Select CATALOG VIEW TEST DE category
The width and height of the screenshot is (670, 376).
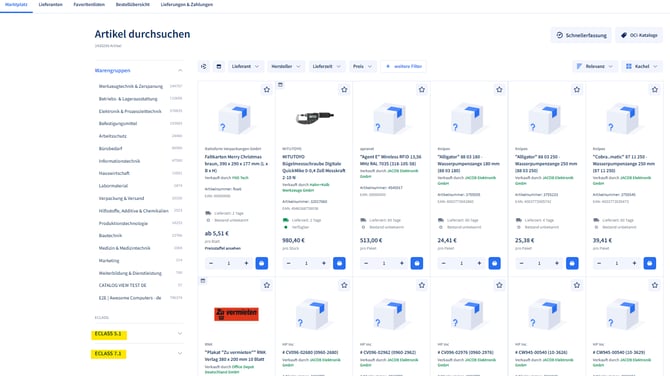click(123, 285)
